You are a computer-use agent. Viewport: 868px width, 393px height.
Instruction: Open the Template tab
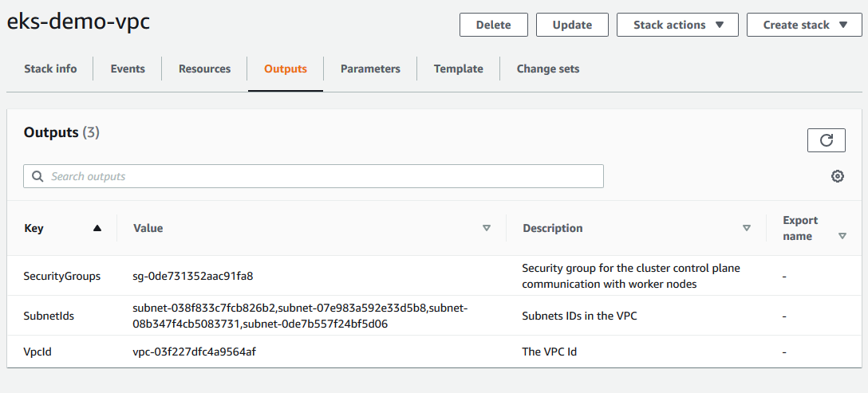(459, 69)
